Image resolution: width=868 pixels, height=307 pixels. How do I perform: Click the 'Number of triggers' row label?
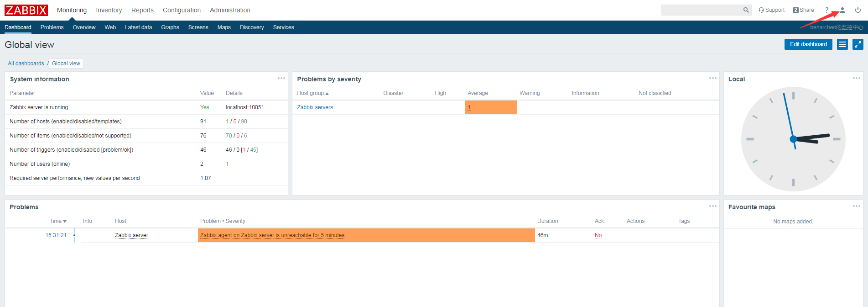71,150
